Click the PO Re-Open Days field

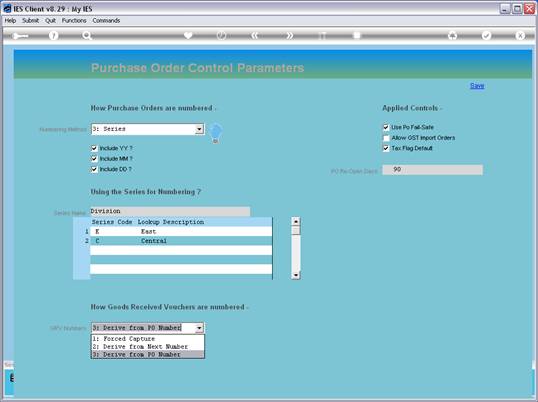coord(432,169)
